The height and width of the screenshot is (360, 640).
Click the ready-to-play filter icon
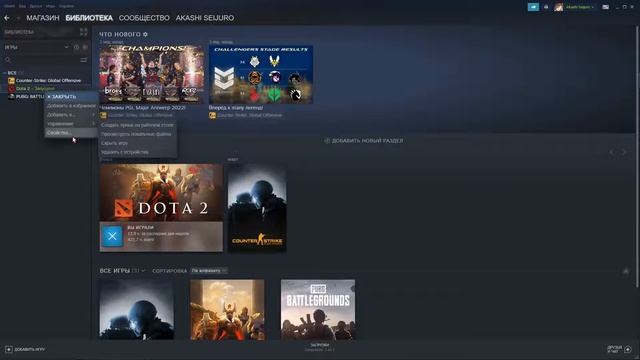point(85,47)
